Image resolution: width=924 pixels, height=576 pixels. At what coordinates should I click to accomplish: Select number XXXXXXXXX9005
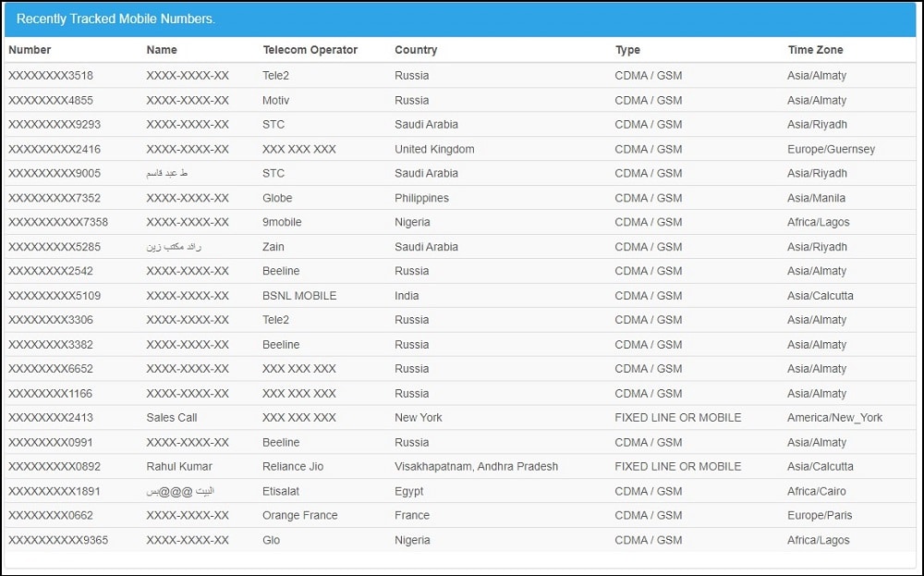(x=55, y=173)
